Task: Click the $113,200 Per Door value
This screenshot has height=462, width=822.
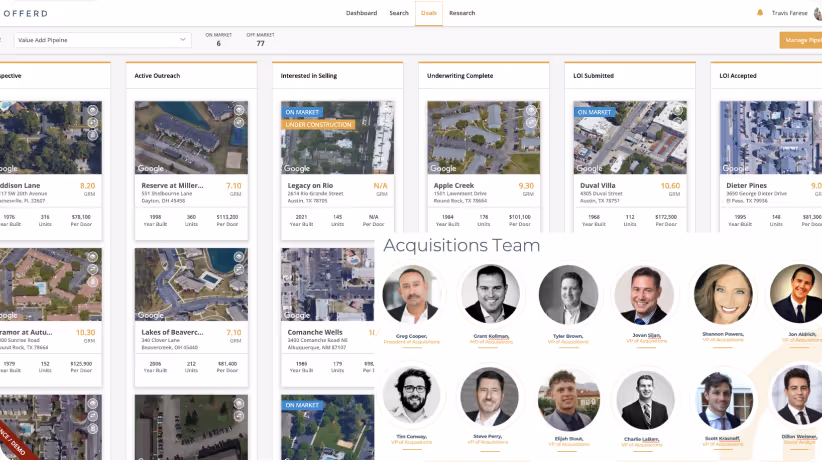Action: coord(228,217)
